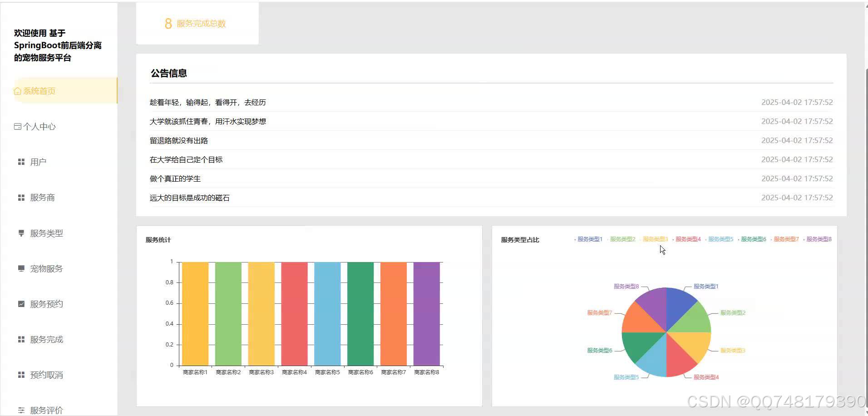Toggle 服务类型1 in pie chart legend
Image resolution: width=868 pixels, height=416 pixels.
click(588, 239)
